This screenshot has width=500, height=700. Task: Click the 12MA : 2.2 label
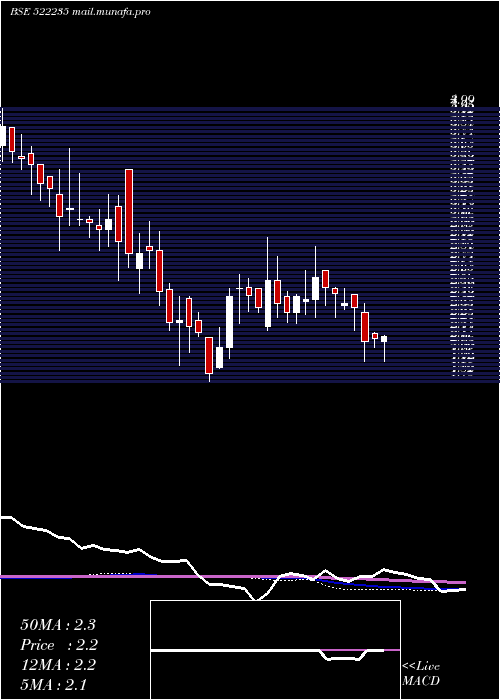(x=58, y=665)
